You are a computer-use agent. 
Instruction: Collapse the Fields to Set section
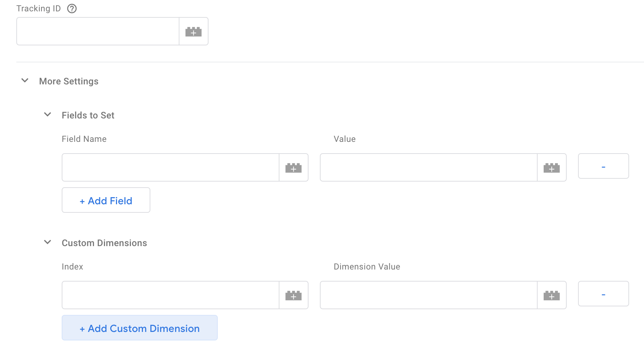pos(48,115)
